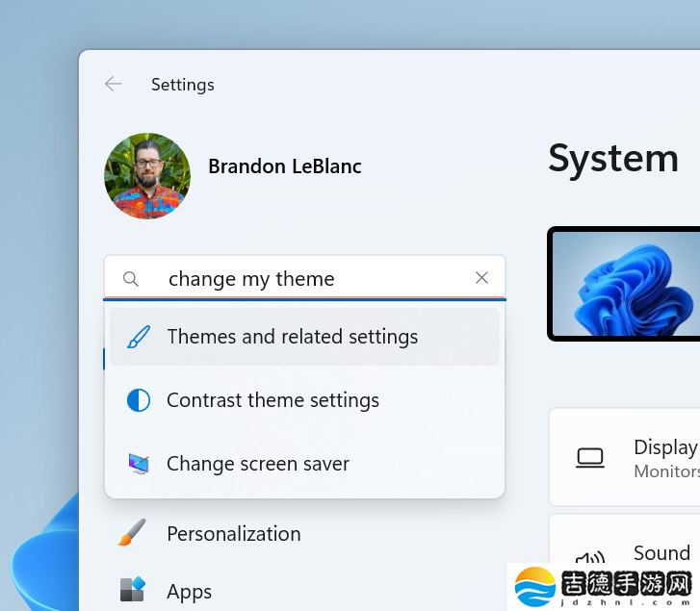Clear the search text with the X
The image size is (700, 611).
tap(481, 278)
